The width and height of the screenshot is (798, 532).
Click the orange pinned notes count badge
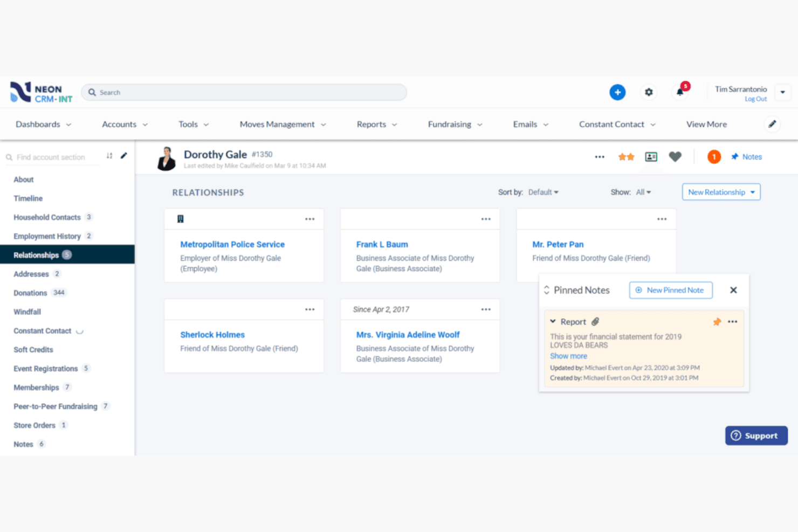pos(714,157)
